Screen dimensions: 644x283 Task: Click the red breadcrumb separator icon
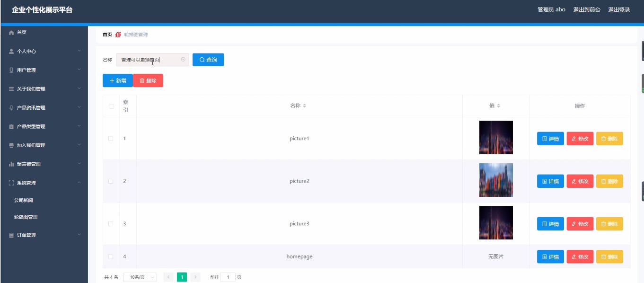tap(118, 35)
